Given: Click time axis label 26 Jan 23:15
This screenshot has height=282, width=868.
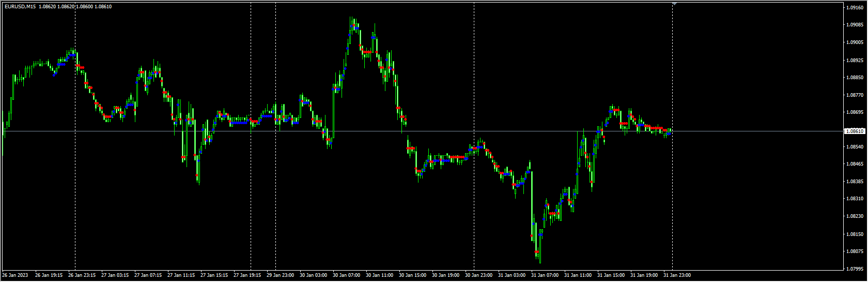Looking at the screenshot, I should (82, 275).
